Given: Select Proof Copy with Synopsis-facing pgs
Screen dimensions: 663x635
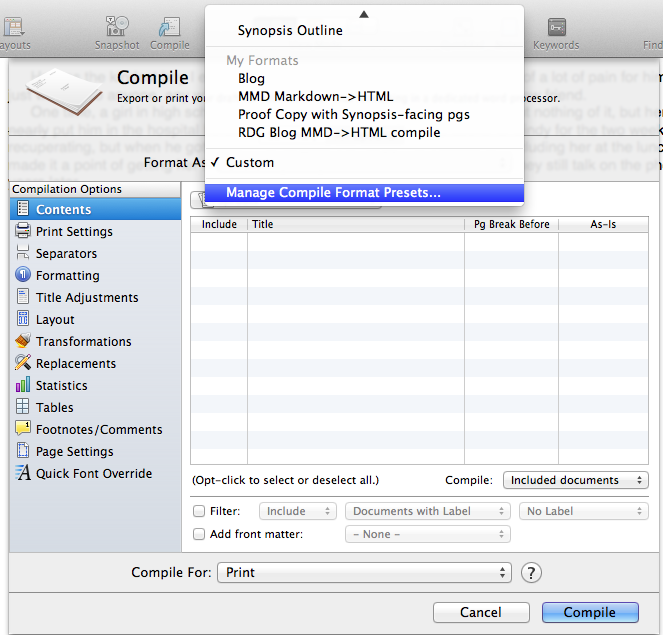Looking at the screenshot, I should [364, 115].
